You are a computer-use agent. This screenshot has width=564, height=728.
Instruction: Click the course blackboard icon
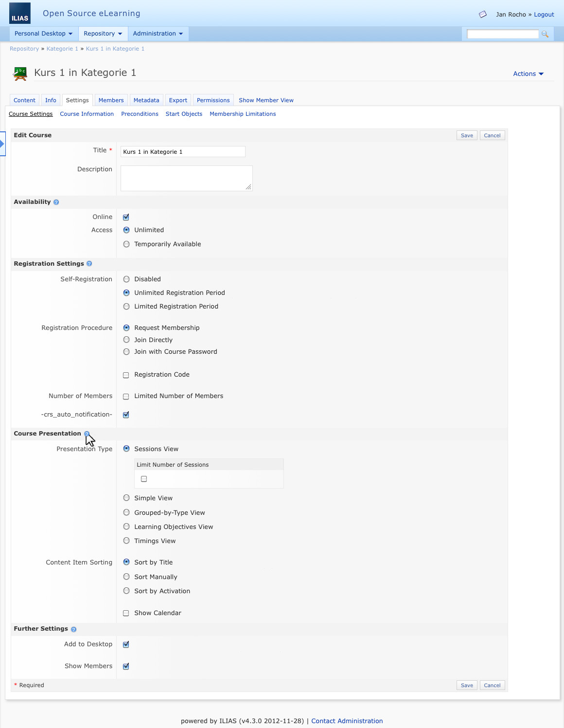tap(20, 73)
